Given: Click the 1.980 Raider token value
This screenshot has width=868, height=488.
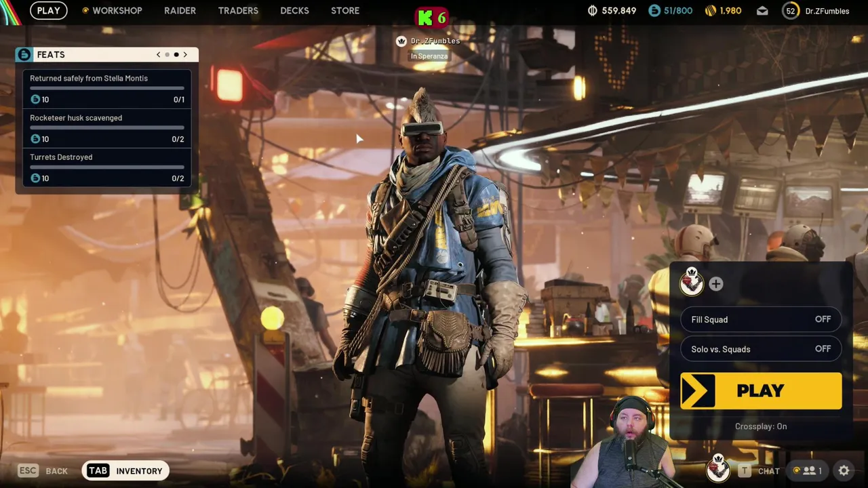Looking at the screenshot, I should coord(730,11).
